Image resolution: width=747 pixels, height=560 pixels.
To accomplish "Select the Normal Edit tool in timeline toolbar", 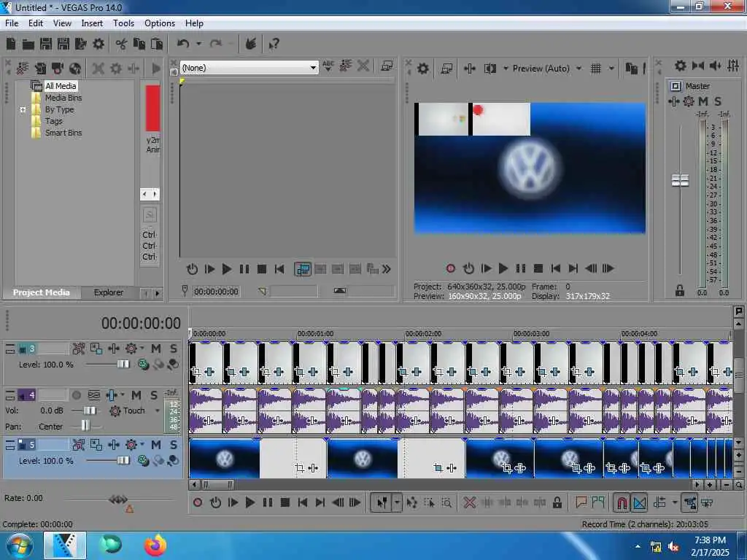I will [382, 502].
